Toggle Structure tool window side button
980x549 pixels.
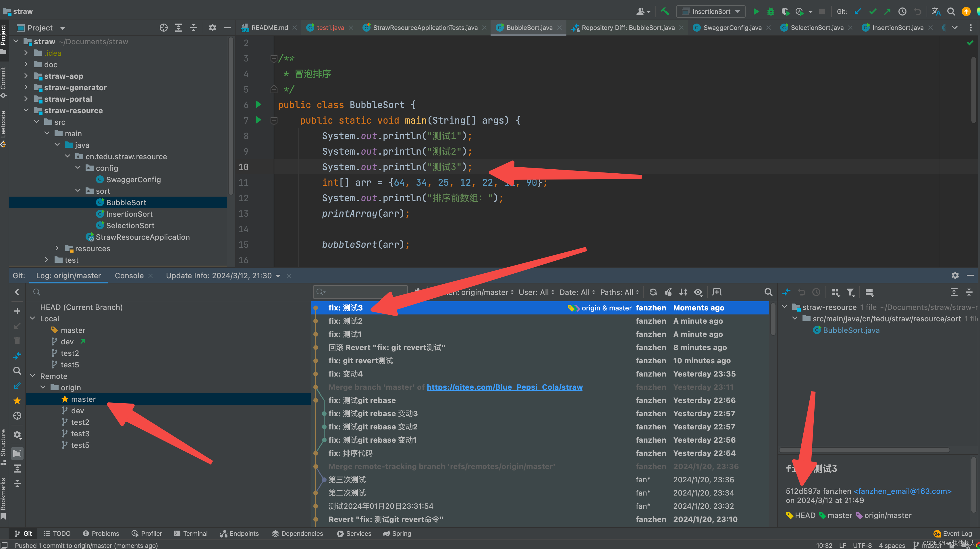3,447
